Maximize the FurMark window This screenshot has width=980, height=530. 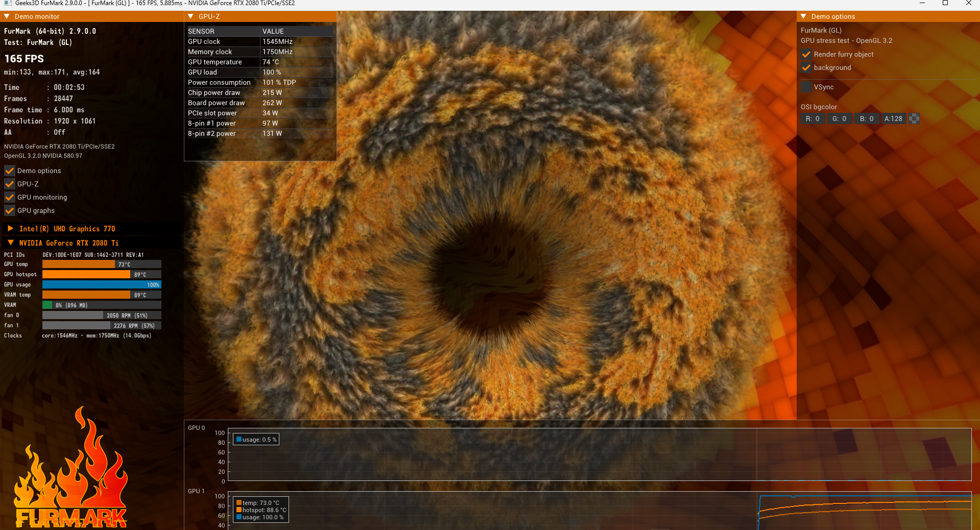945,3
